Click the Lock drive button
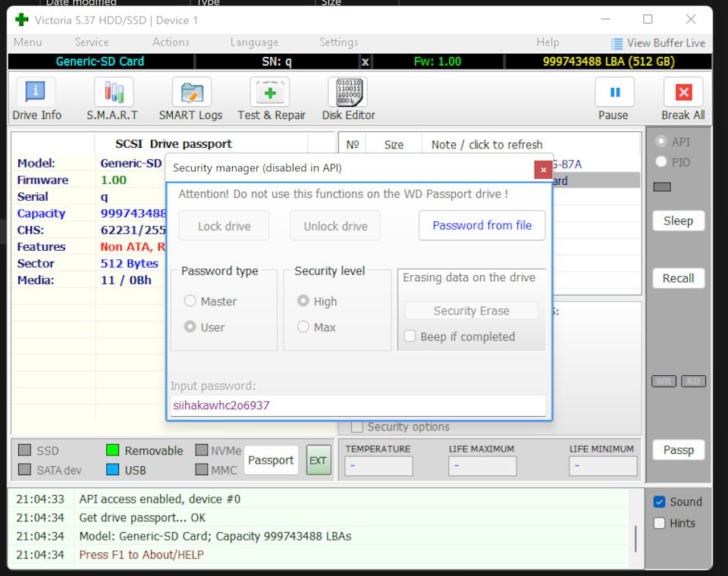The image size is (728, 576). point(224,226)
